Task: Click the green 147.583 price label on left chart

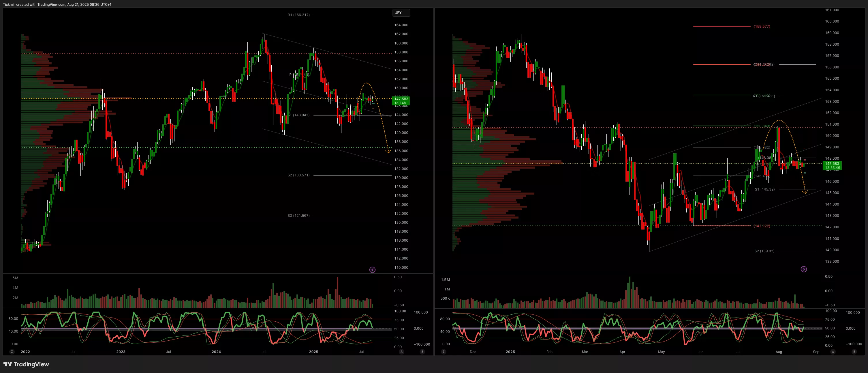Action: (x=401, y=100)
